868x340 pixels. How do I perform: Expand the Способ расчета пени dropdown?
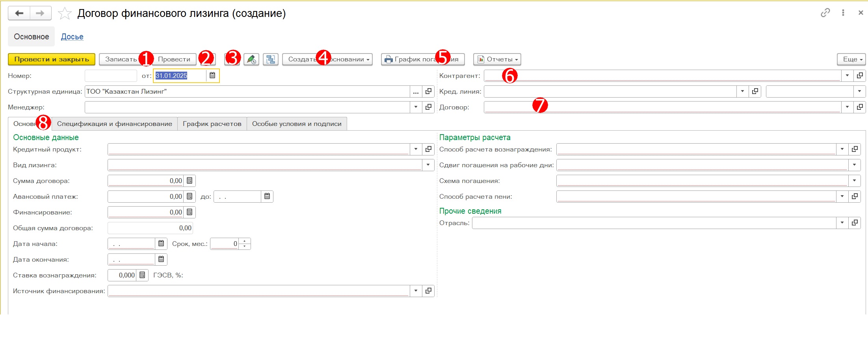click(842, 196)
